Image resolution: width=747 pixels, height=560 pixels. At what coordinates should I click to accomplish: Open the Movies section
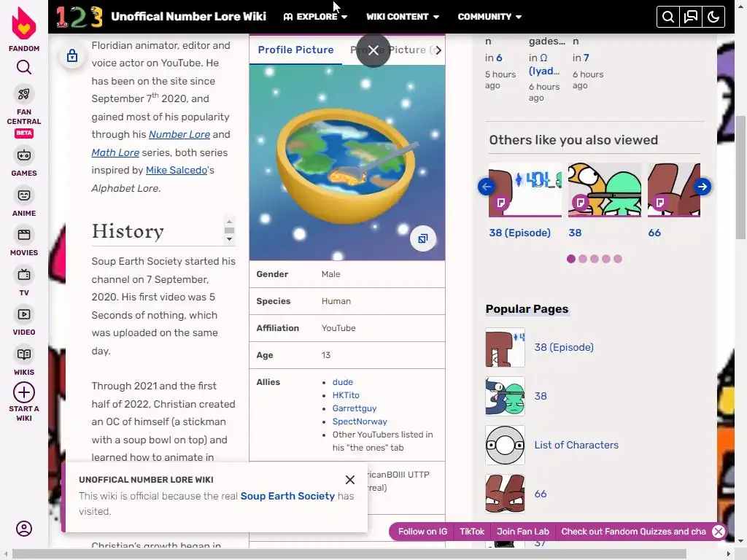pyautogui.click(x=24, y=242)
